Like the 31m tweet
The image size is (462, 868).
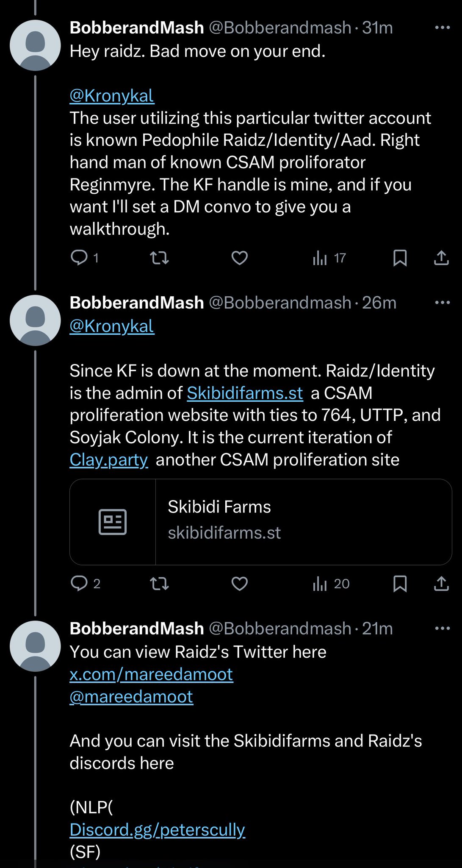pyautogui.click(x=240, y=258)
